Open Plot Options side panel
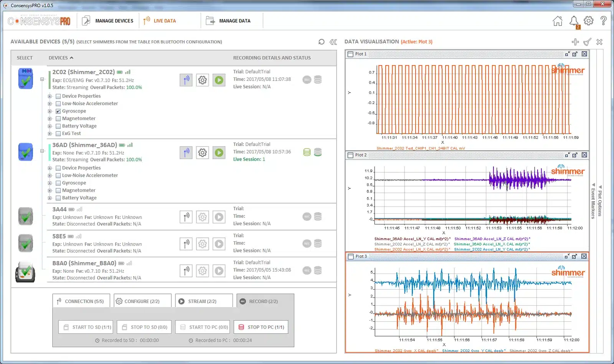 (600, 202)
